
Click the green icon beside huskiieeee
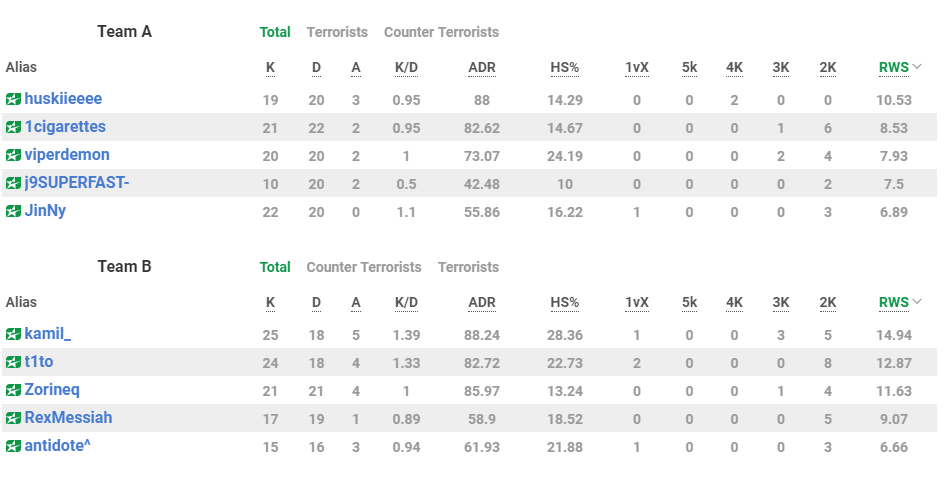click(x=13, y=100)
